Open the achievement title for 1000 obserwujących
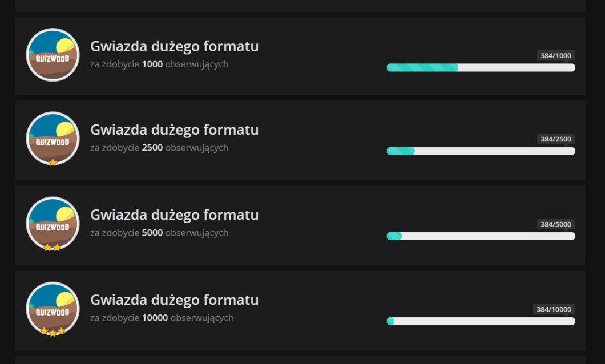Screen dimensions: 605x364 (x=174, y=46)
